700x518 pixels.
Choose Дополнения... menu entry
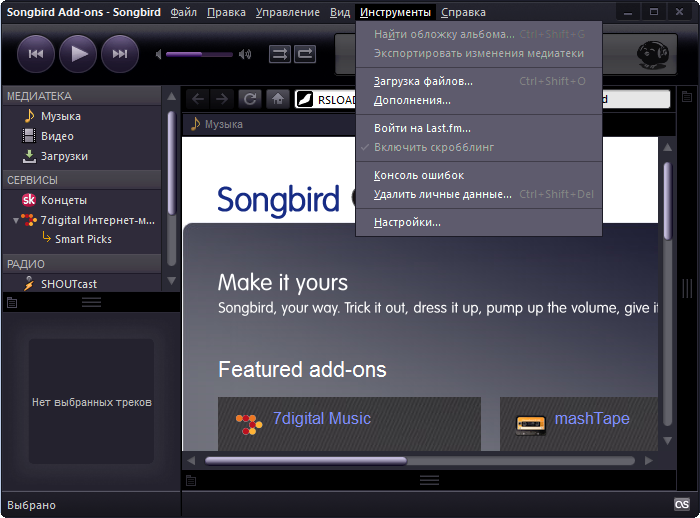479,100
